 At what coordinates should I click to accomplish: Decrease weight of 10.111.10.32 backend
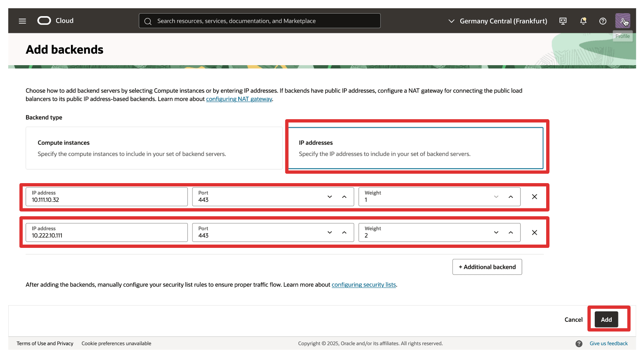pos(496,197)
